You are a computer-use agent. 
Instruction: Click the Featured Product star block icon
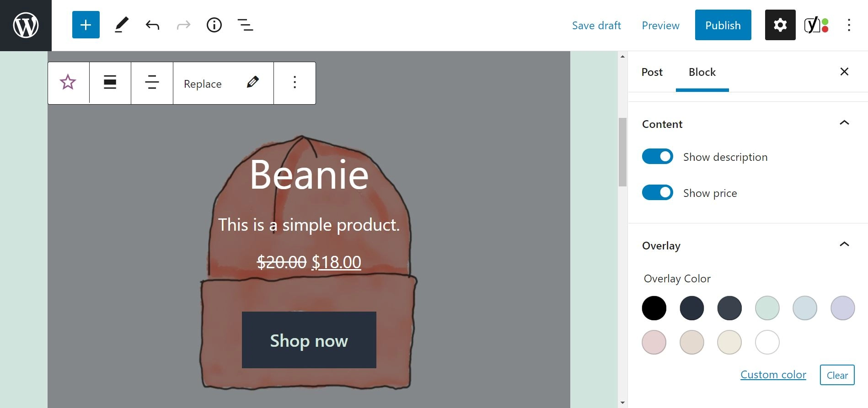[x=68, y=83]
